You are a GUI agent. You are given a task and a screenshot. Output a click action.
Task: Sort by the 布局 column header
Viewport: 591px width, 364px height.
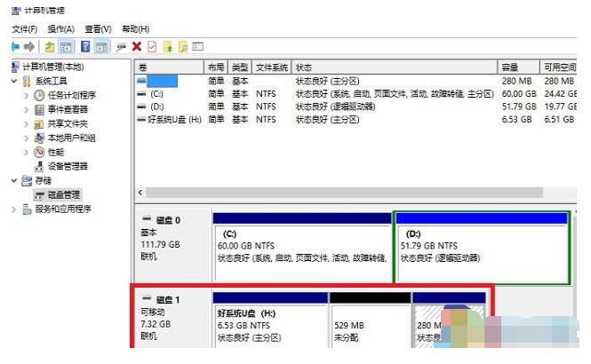216,67
